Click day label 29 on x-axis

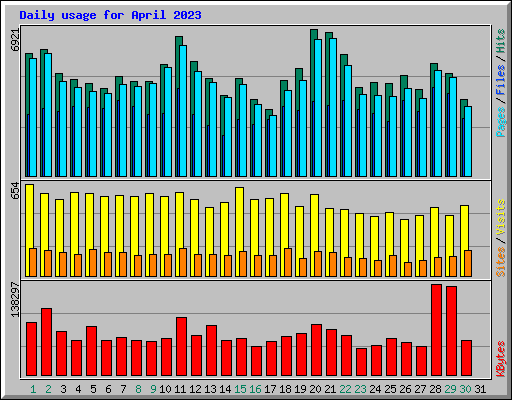(450, 389)
